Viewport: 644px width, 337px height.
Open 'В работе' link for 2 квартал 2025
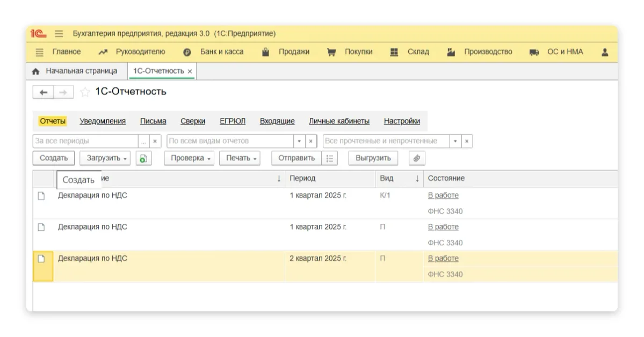pyautogui.click(x=443, y=258)
